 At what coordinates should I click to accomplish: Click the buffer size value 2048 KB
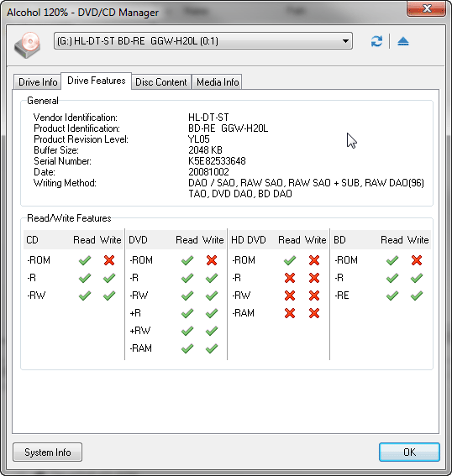click(205, 150)
